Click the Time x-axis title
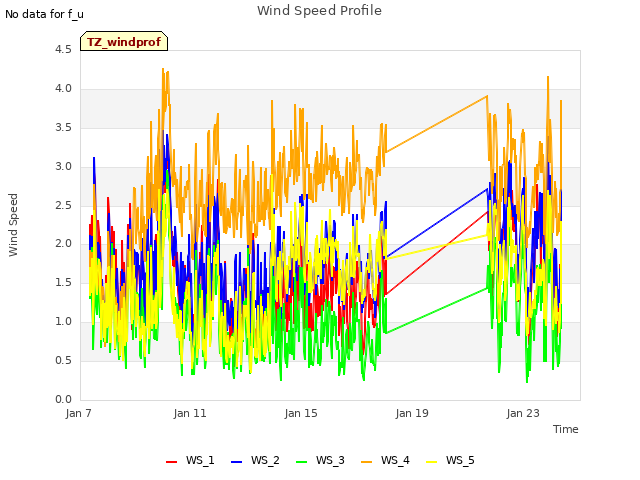The image size is (640, 480). [565, 429]
